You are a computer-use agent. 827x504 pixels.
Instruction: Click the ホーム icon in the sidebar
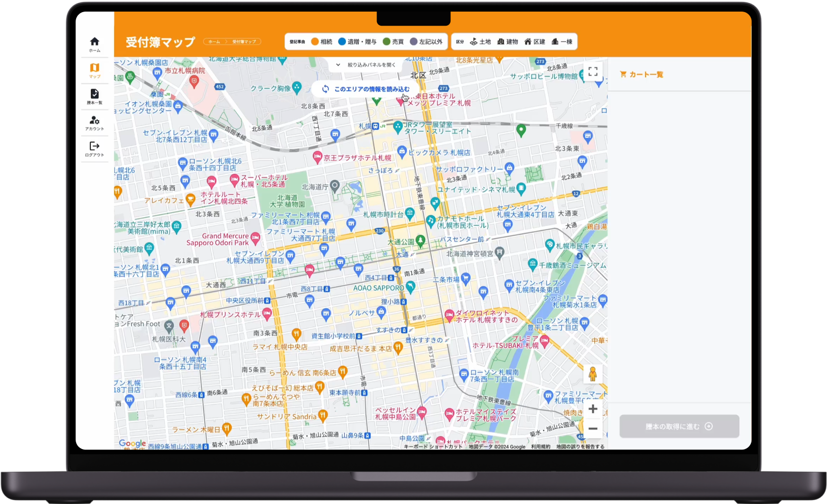coord(94,42)
